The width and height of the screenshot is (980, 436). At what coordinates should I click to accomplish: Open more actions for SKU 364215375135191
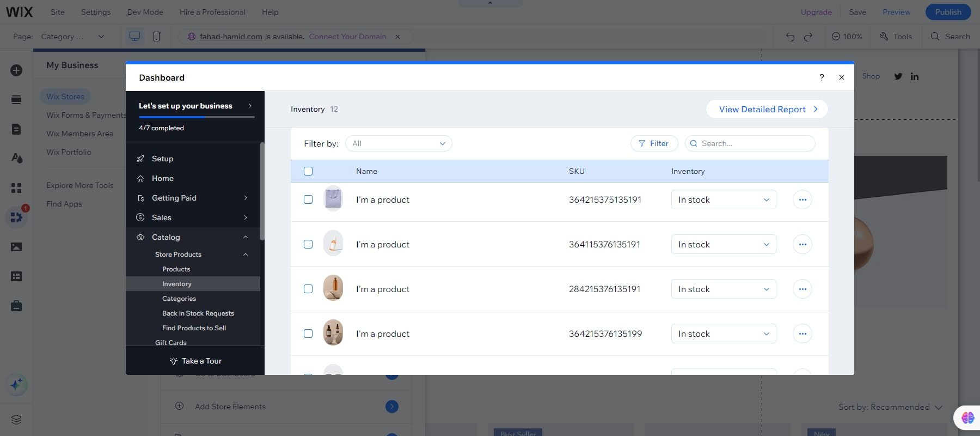(802, 199)
